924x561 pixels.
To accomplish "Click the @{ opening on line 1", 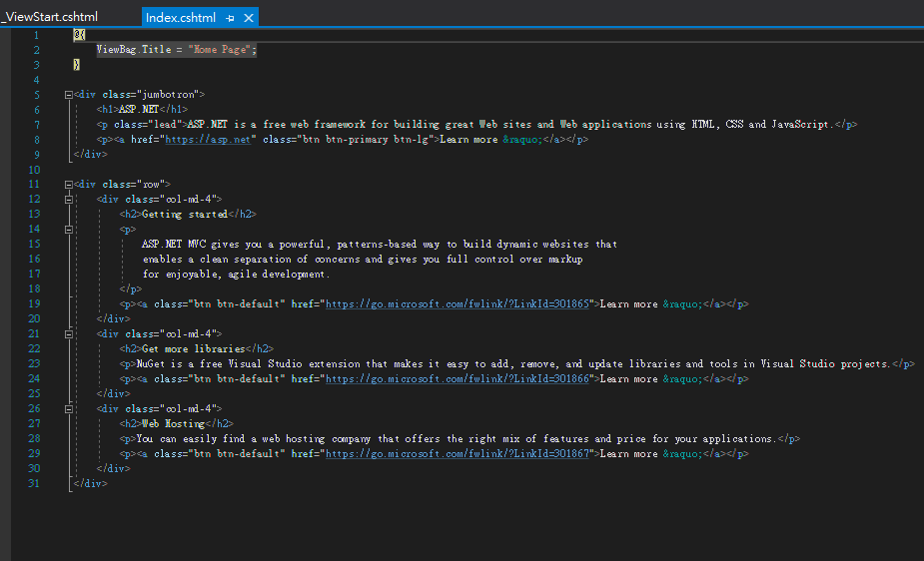I will (x=80, y=35).
